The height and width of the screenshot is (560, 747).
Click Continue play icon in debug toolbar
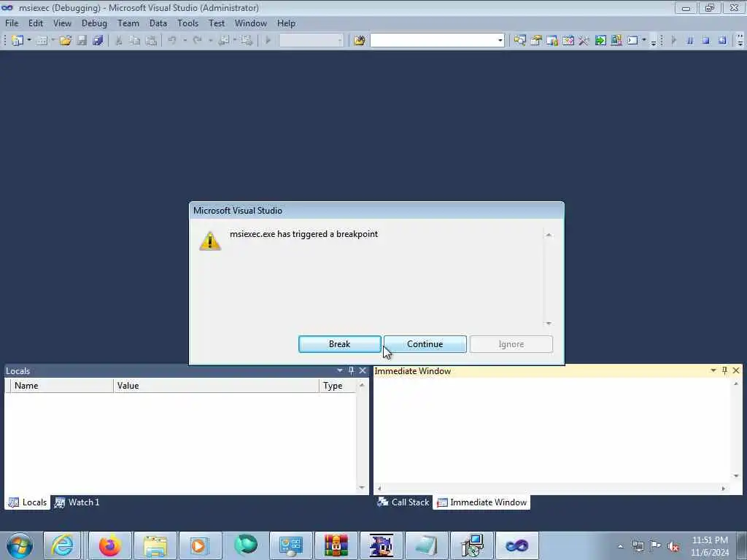click(x=673, y=41)
